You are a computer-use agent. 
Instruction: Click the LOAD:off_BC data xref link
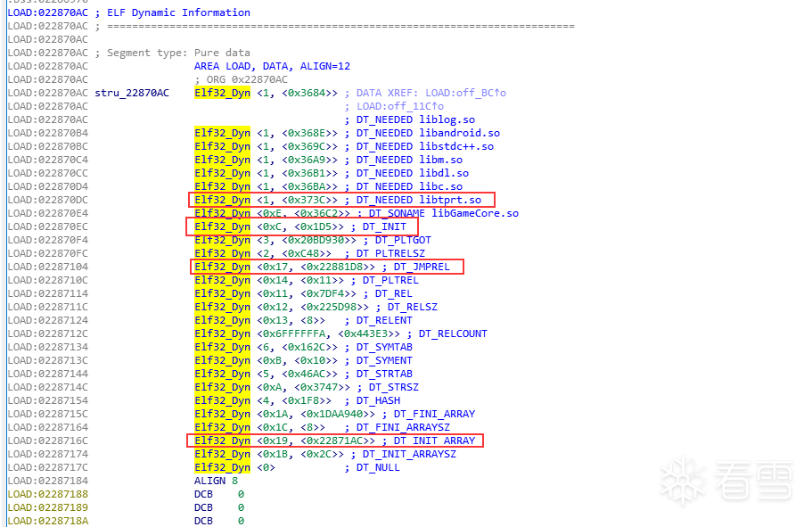[x=465, y=93]
